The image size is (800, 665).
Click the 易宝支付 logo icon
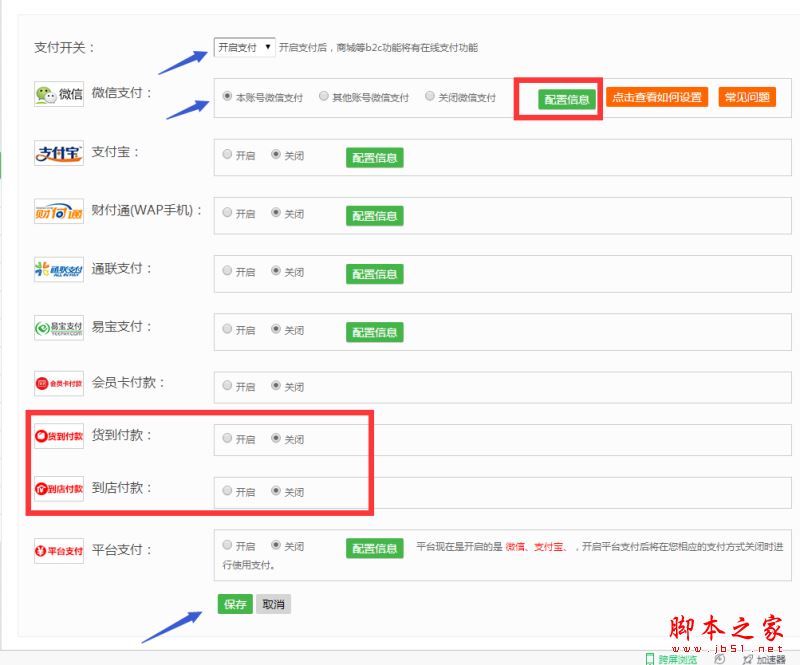click(x=59, y=328)
